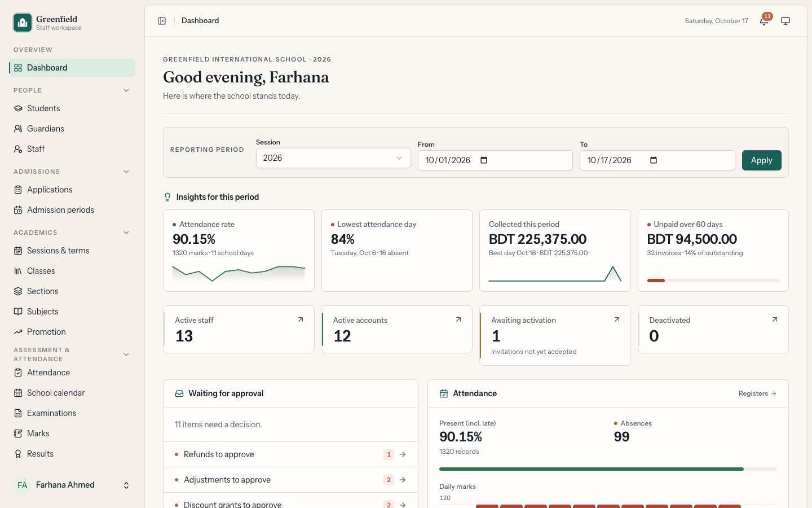
Task: Click calendar picker in From date field
Action: coord(484,160)
